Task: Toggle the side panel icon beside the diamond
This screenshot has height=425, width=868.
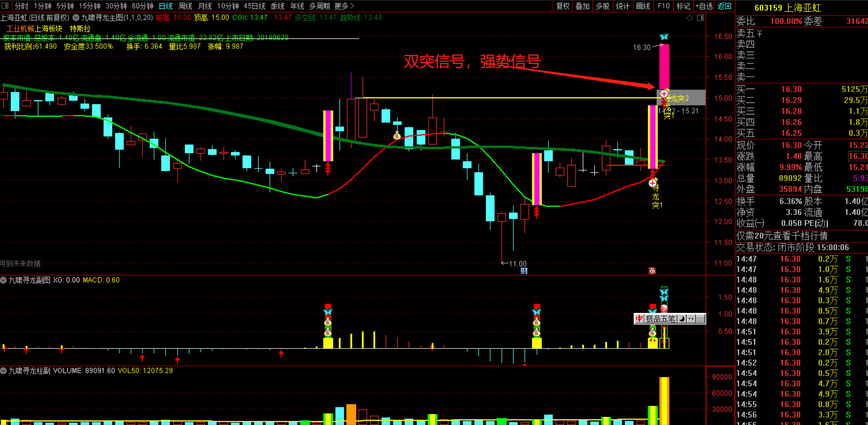Action: click(x=700, y=18)
